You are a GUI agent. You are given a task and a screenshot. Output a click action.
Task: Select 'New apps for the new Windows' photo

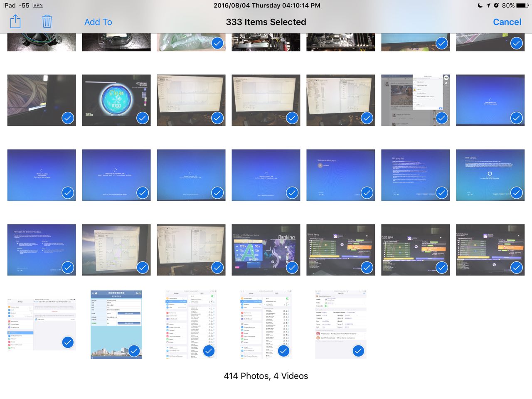pyautogui.click(x=42, y=250)
